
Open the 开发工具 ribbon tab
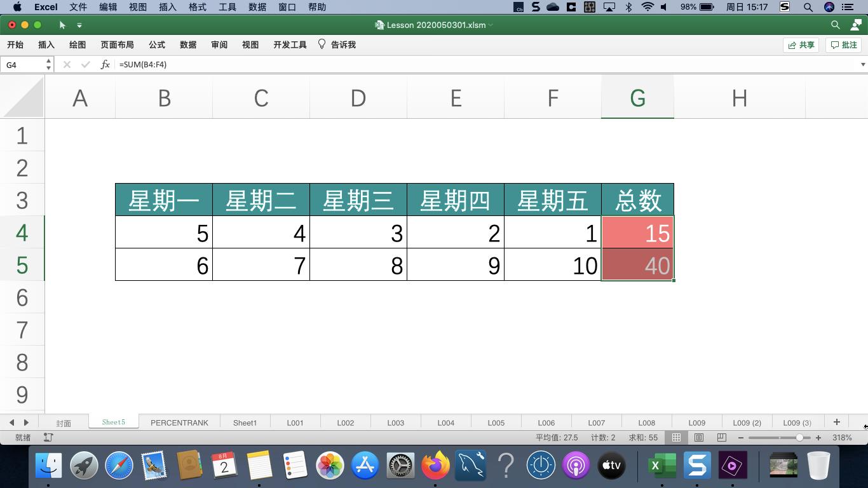click(289, 44)
